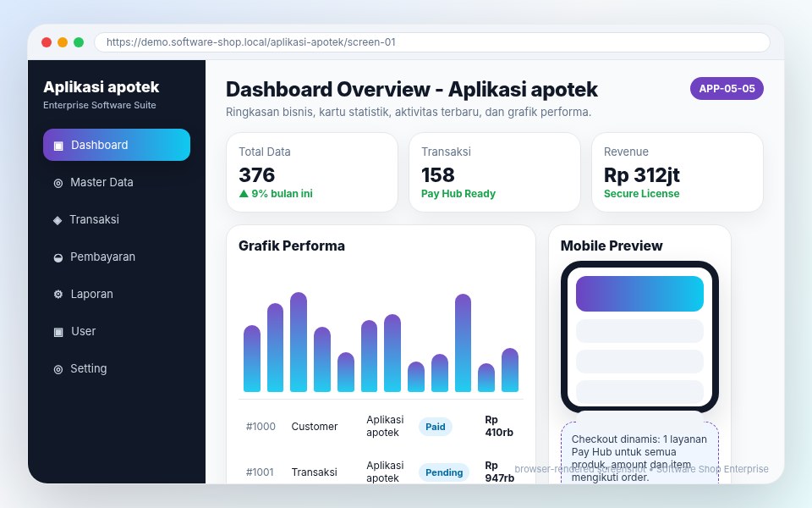Click the Checkout dinamis note text
This screenshot has height=508, width=812.
click(639, 458)
